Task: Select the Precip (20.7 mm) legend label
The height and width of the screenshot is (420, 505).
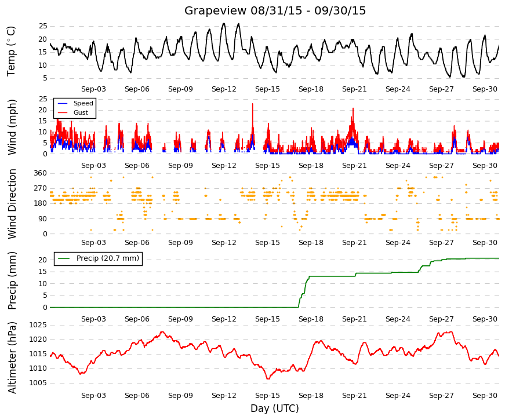Action: [108, 258]
